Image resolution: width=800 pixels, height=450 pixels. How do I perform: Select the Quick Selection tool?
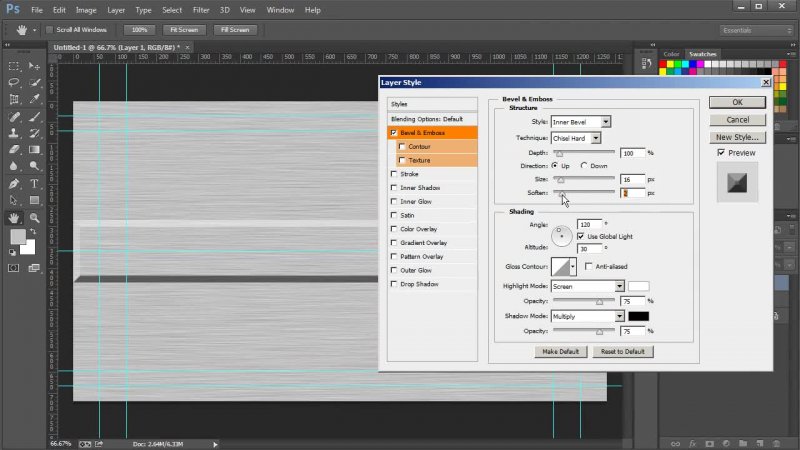point(34,83)
